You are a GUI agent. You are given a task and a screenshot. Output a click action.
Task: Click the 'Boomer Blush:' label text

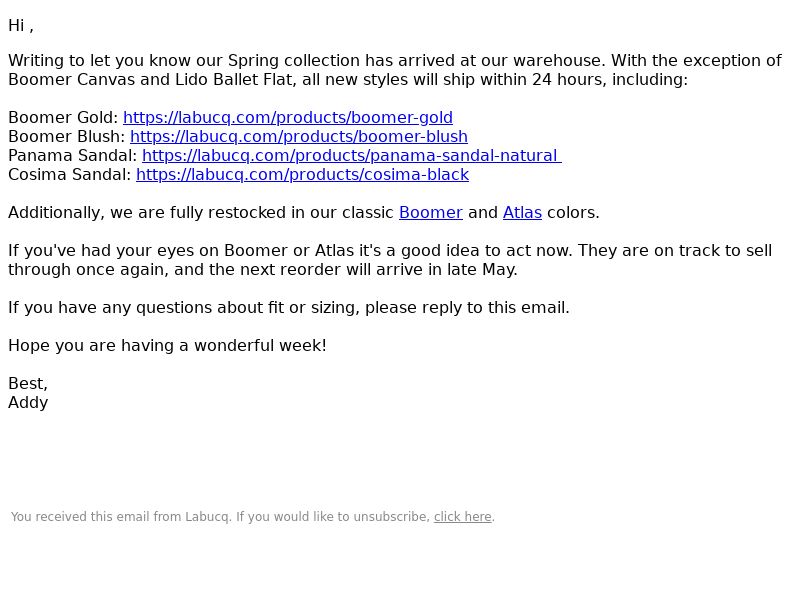67,136
